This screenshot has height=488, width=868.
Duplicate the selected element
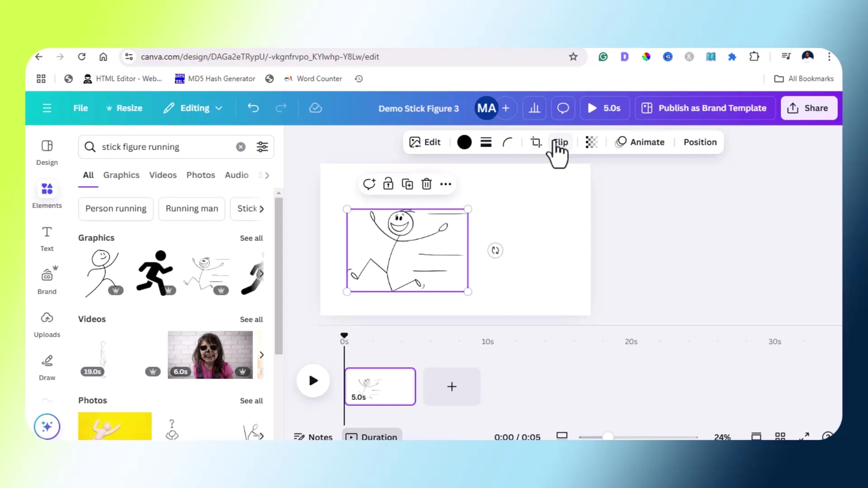[x=407, y=184]
